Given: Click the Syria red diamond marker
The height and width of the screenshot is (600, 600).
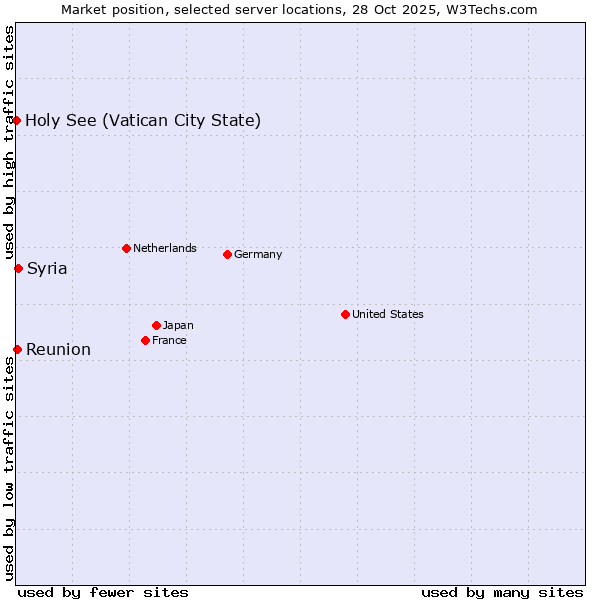Looking at the screenshot, I should pos(18,268).
